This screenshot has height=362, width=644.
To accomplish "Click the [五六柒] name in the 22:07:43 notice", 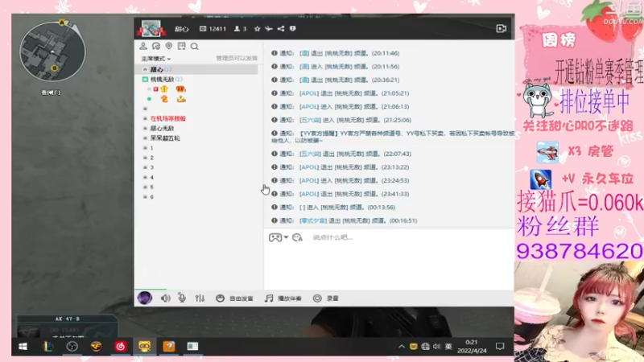I will 310,154.
